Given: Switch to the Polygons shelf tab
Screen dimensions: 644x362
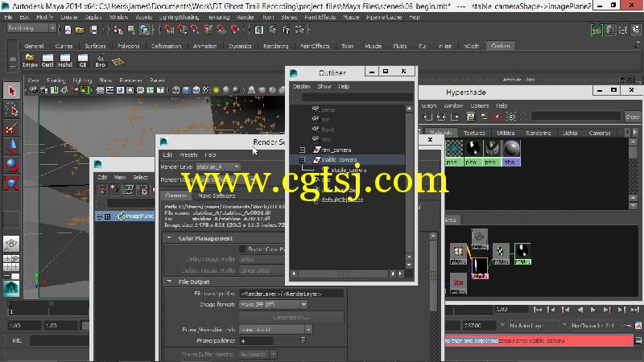Looking at the screenshot, I should tap(129, 46).
